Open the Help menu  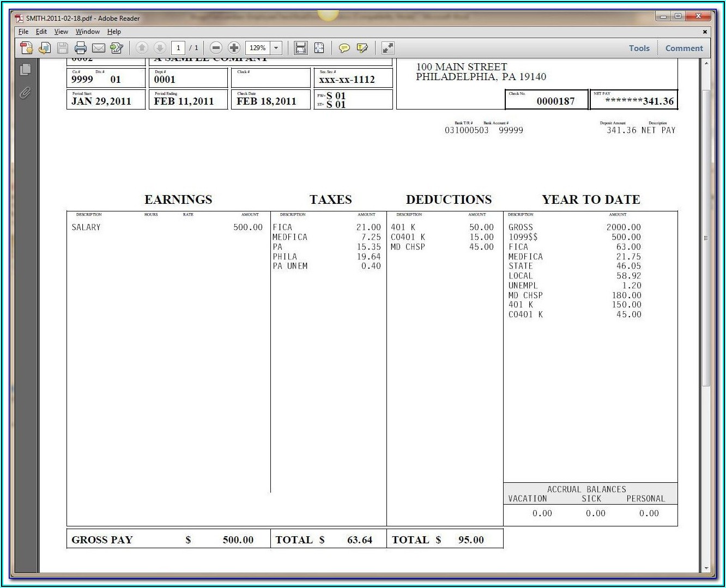coord(114,32)
